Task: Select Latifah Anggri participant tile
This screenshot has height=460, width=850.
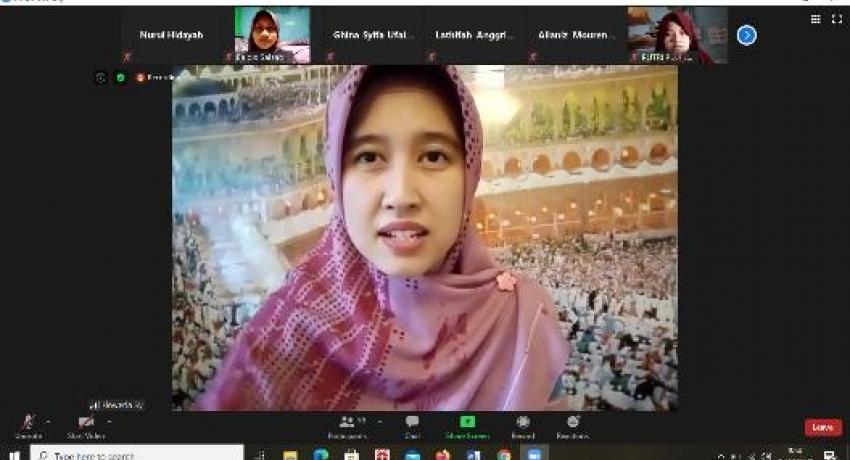Action: pyautogui.click(x=474, y=35)
